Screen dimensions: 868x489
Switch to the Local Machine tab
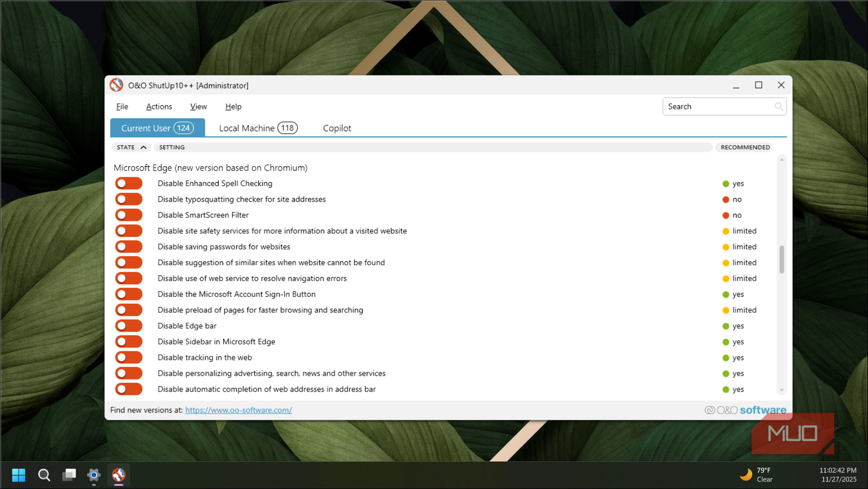258,128
